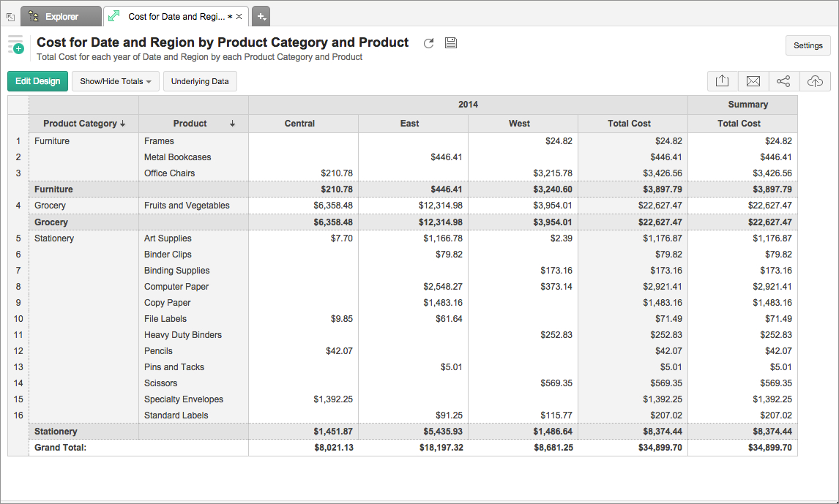Click the sort arrow on Product column header
The width and height of the screenshot is (839, 504).
click(232, 124)
